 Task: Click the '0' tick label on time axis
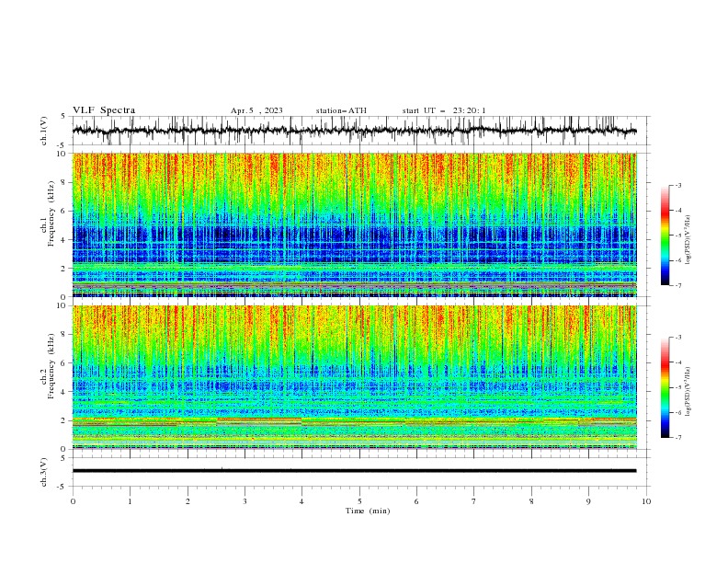pyautogui.click(x=73, y=501)
